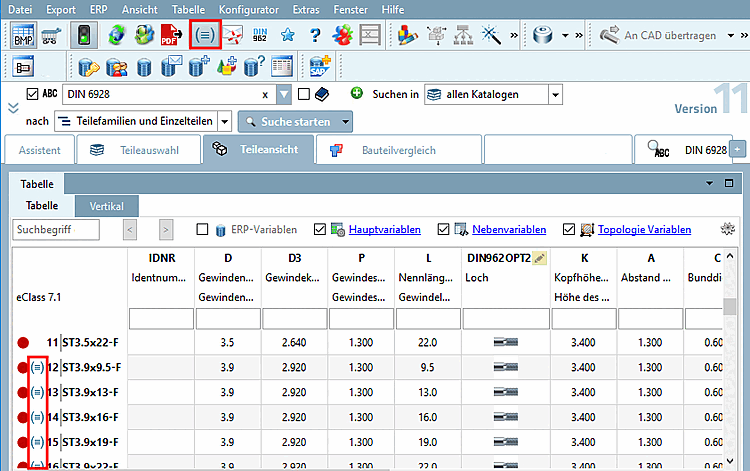Image resolution: width=750 pixels, height=471 pixels.
Task: Click the PDF export icon
Action: pos(171,35)
